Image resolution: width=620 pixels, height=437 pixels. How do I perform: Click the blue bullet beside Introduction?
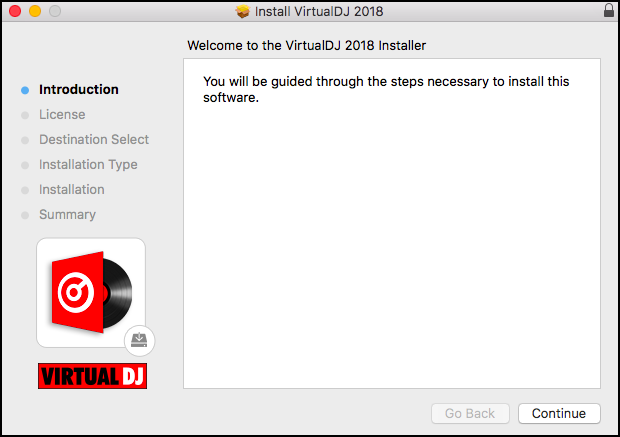(25, 90)
